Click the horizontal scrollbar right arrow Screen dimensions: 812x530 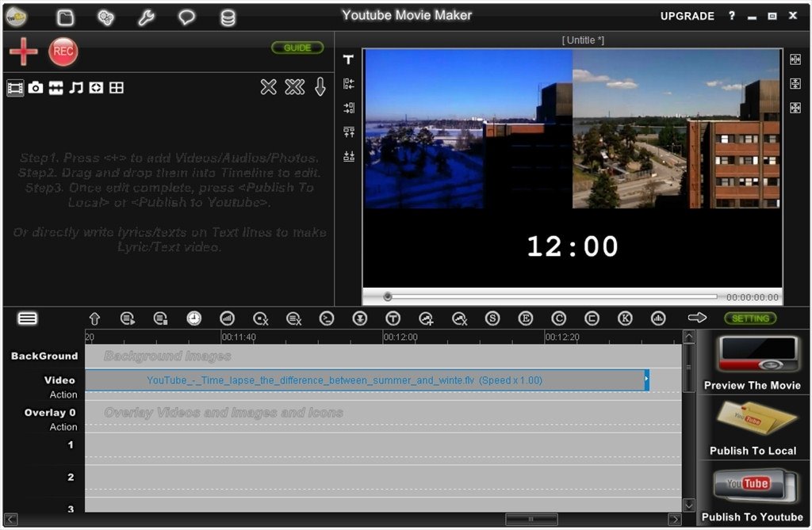pos(674,519)
